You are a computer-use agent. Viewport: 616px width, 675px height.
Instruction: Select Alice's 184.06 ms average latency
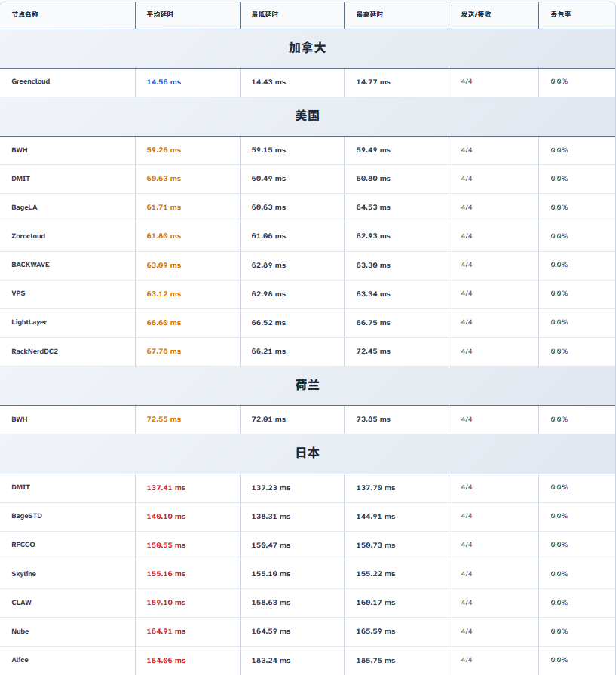(x=166, y=661)
